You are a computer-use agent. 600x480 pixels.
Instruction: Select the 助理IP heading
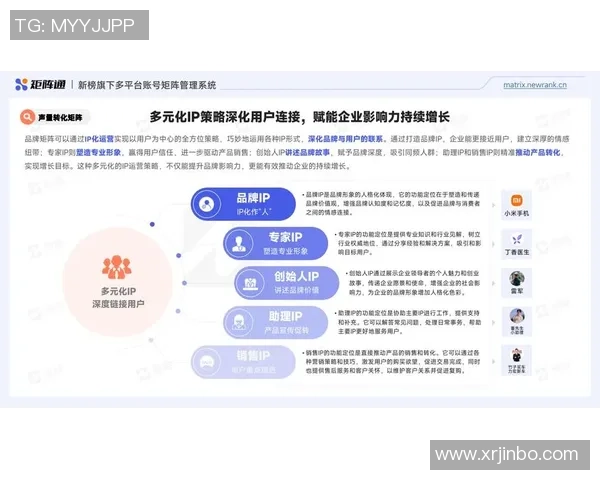tap(285, 317)
